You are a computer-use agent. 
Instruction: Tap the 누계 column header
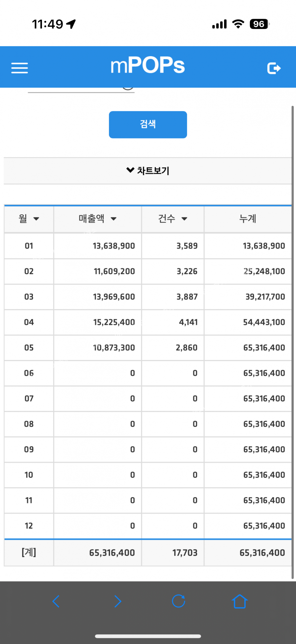[248, 219]
